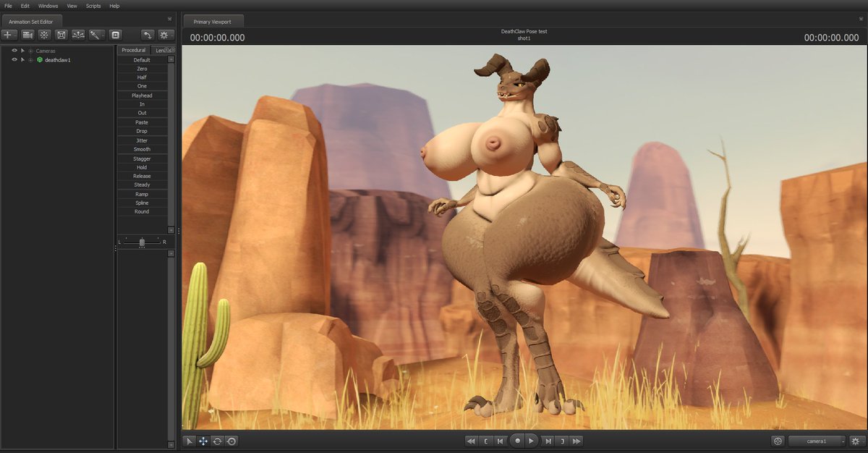Select the rotate tool icon at bottom left
Image resolution: width=868 pixels, height=453 pixels.
pos(217,441)
